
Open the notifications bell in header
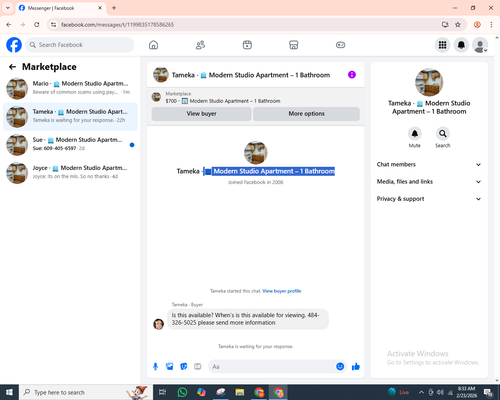pos(461,45)
